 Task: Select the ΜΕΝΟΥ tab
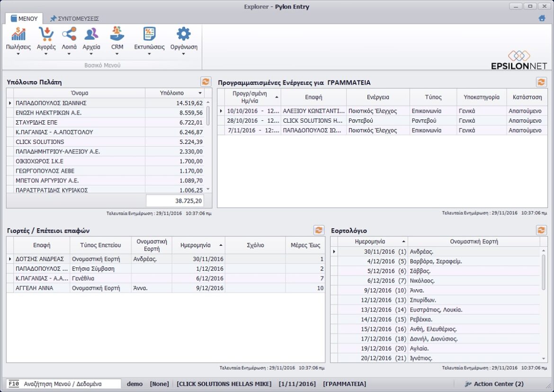[25, 18]
